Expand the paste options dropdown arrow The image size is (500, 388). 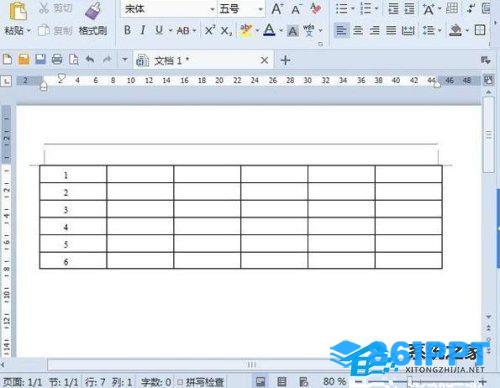pyautogui.click(x=29, y=31)
